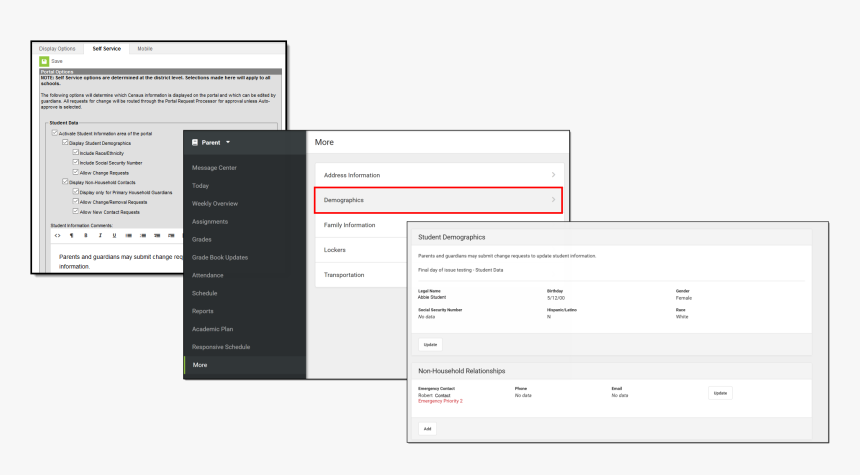Click the 'Emergency Priority 2' red text
860x475 pixels.
pos(440,401)
